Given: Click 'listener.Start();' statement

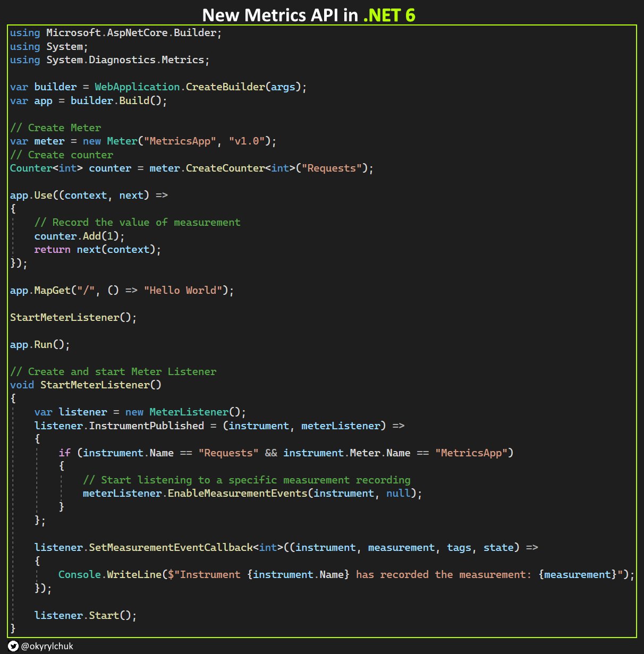Looking at the screenshot, I should coord(85,615).
